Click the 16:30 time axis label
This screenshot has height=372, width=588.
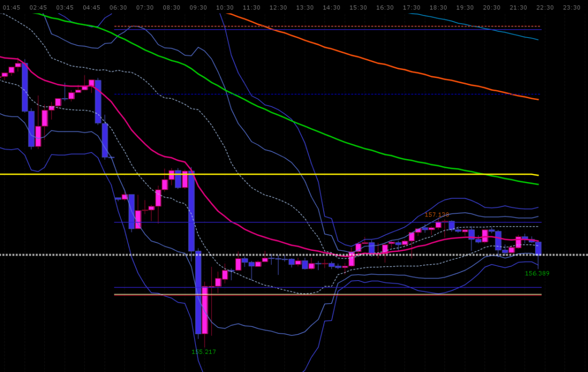point(385,7)
